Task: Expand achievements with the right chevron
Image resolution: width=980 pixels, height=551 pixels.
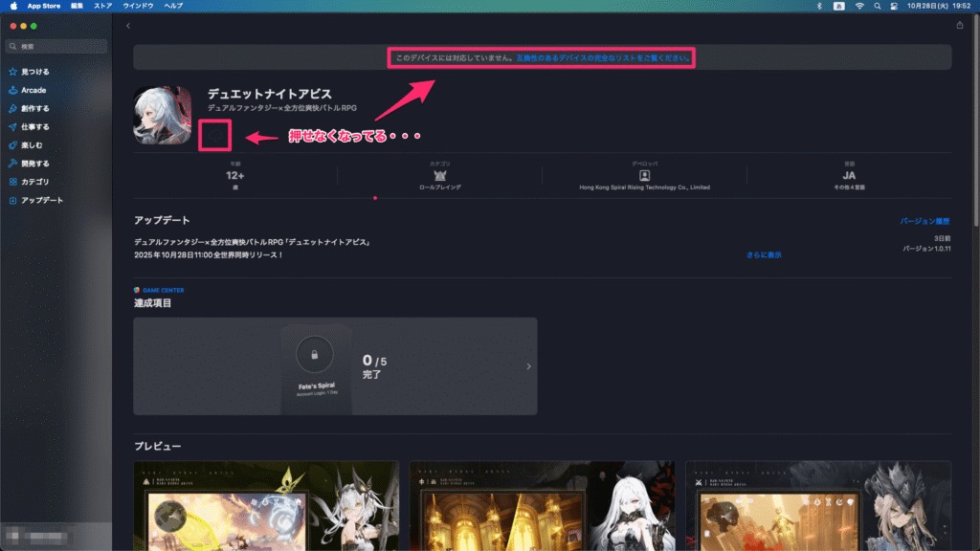Action: (x=528, y=366)
